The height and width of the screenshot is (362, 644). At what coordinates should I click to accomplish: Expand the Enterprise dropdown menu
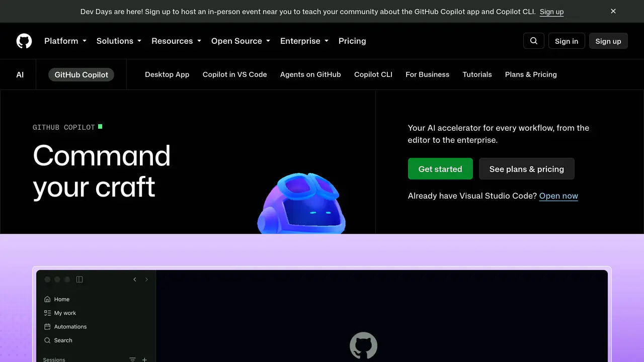pyautogui.click(x=304, y=41)
